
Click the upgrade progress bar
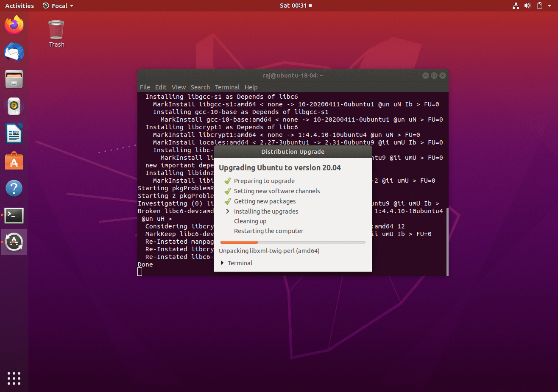pos(293,242)
